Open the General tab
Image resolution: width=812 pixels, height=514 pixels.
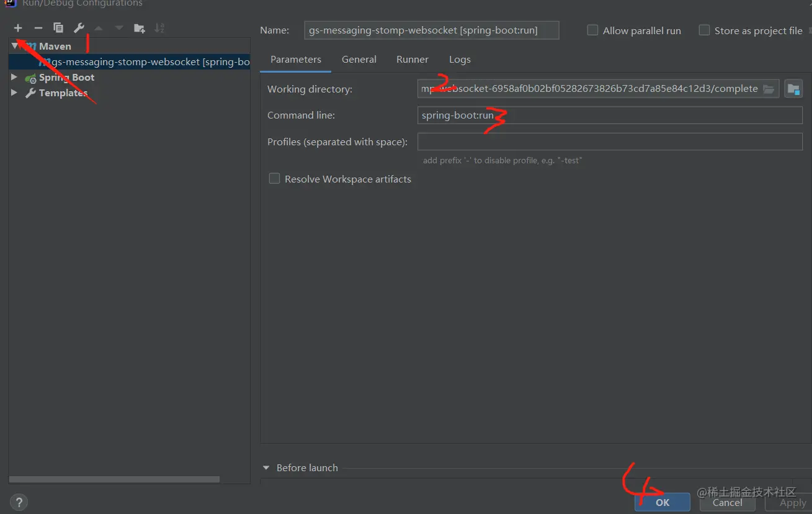pos(359,60)
